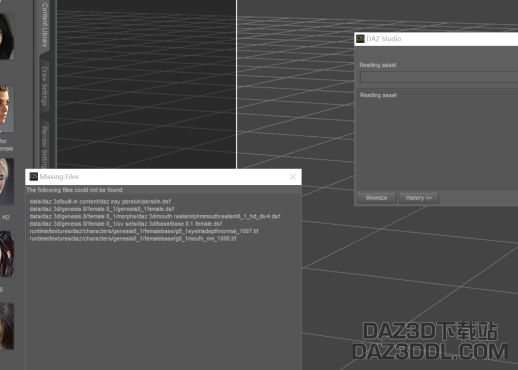Click the DS icon in DAZ Studio title bar
This screenshot has width=518, height=370.
click(x=360, y=39)
